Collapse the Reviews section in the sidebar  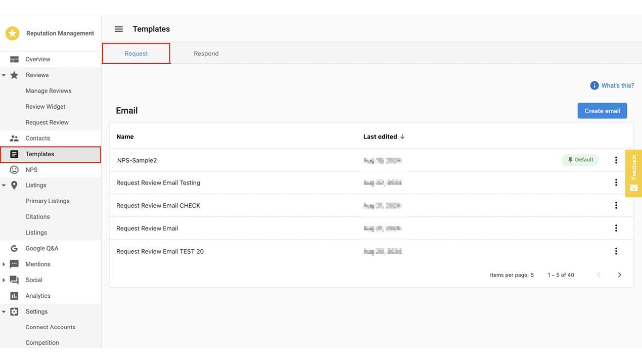tap(4, 75)
